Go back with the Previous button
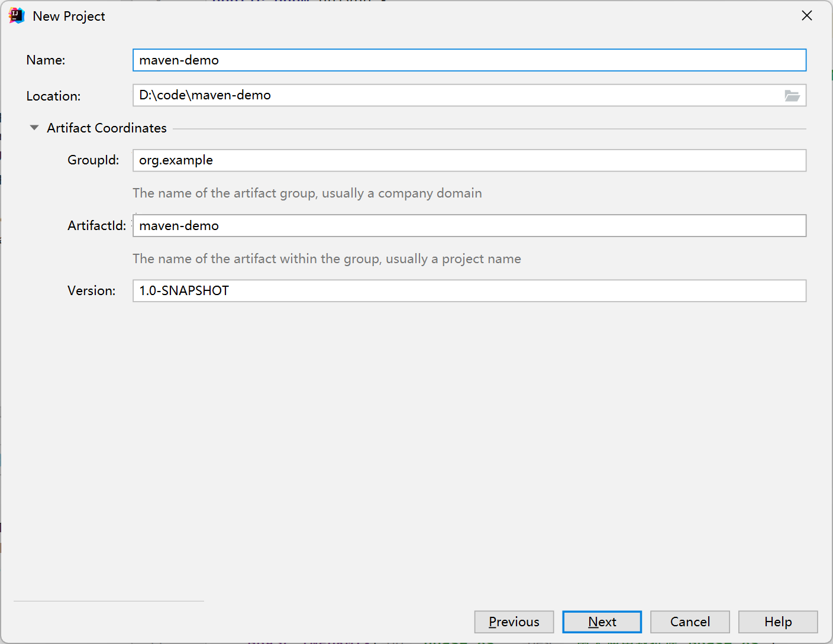The width and height of the screenshot is (833, 644). coord(514,622)
